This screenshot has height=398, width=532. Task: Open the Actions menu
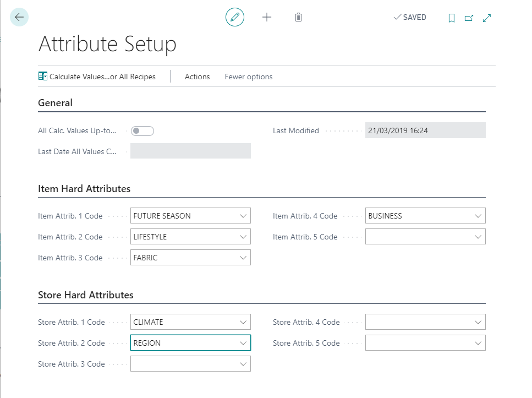point(197,77)
